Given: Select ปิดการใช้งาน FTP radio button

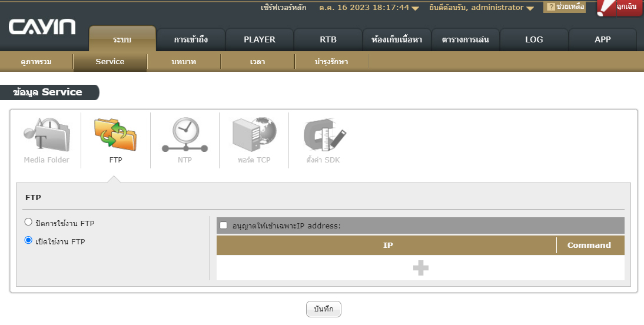Looking at the screenshot, I should pos(28,223).
